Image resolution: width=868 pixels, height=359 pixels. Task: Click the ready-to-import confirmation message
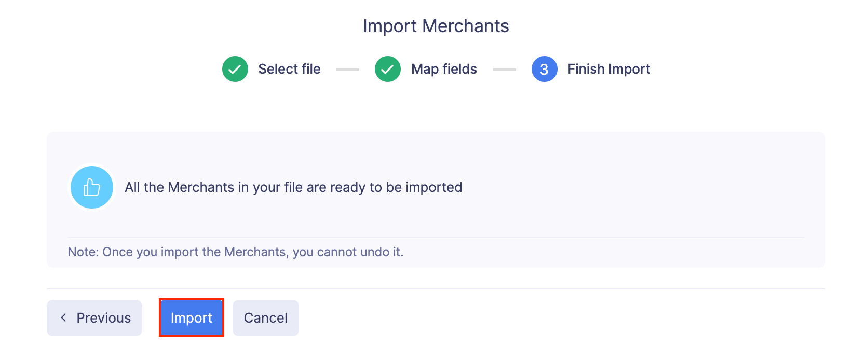(x=293, y=187)
